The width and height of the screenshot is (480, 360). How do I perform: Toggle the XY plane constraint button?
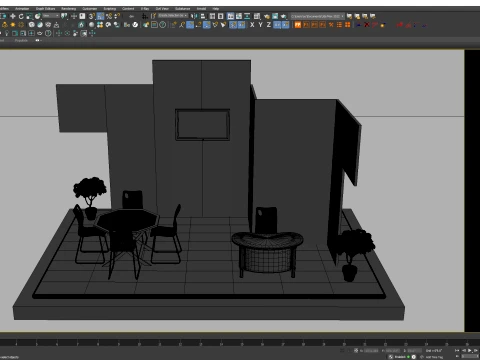click(277, 25)
